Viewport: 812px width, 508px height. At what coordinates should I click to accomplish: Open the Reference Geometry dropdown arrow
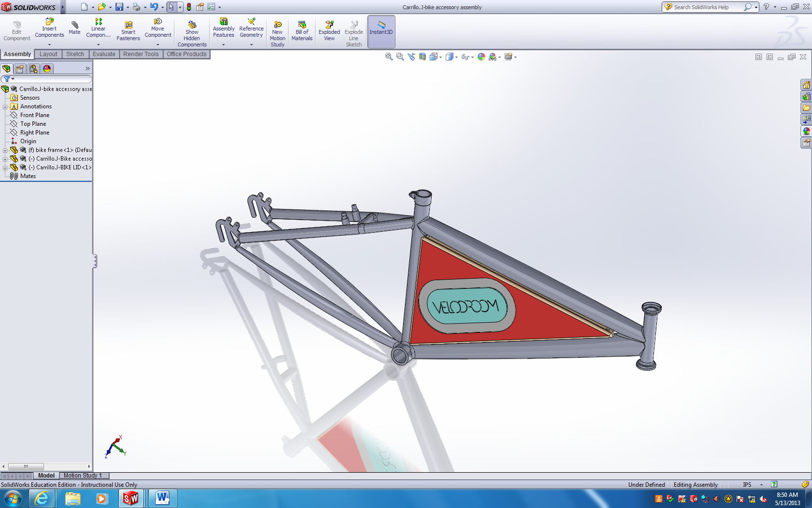[x=251, y=45]
